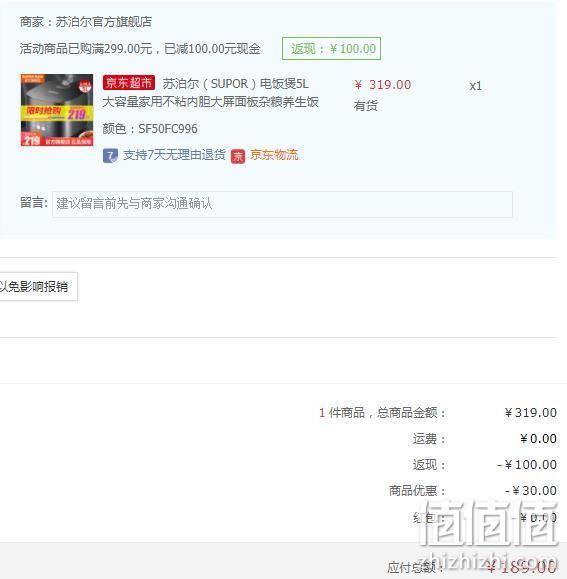Click the 应付总额 ¥189.00 total amount

coord(472,567)
